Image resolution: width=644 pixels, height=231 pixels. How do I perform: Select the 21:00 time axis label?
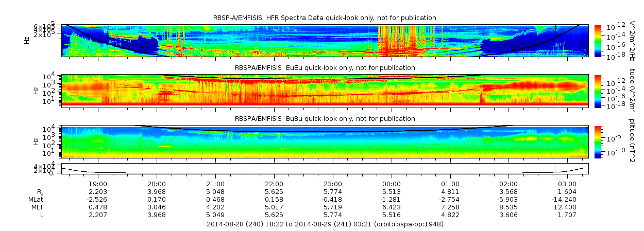click(215, 184)
